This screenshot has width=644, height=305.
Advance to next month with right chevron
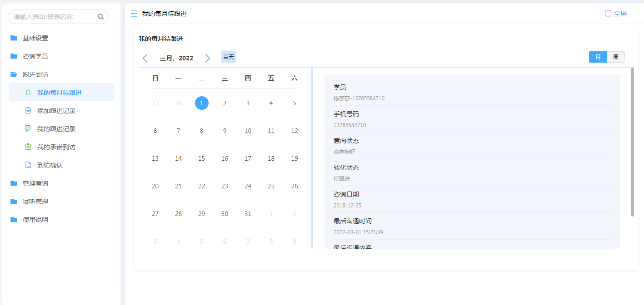coord(208,58)
